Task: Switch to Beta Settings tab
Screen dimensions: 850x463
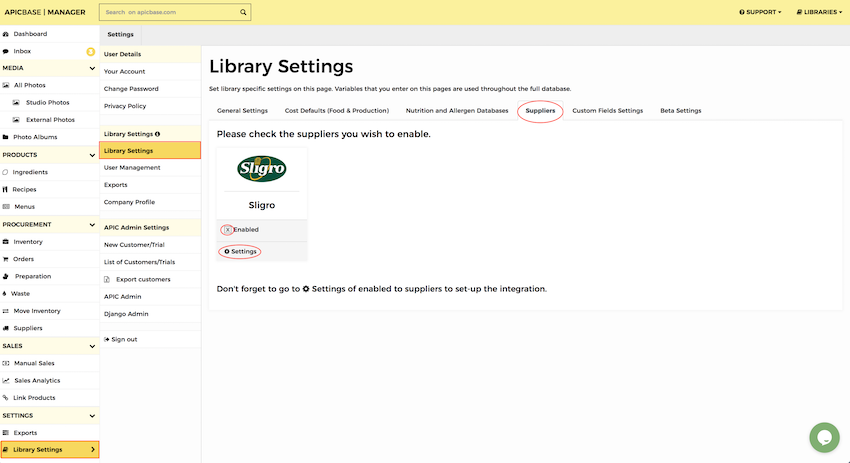Action: [681, 111]
